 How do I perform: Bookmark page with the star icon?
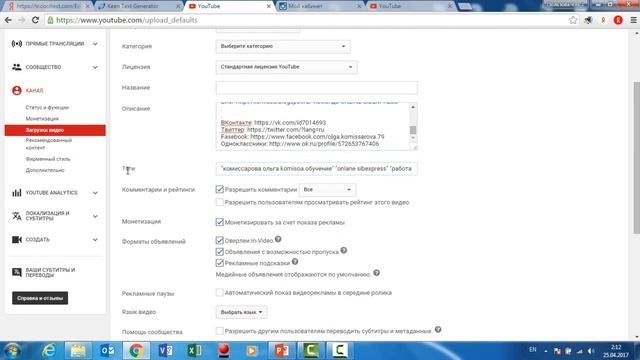573,20
